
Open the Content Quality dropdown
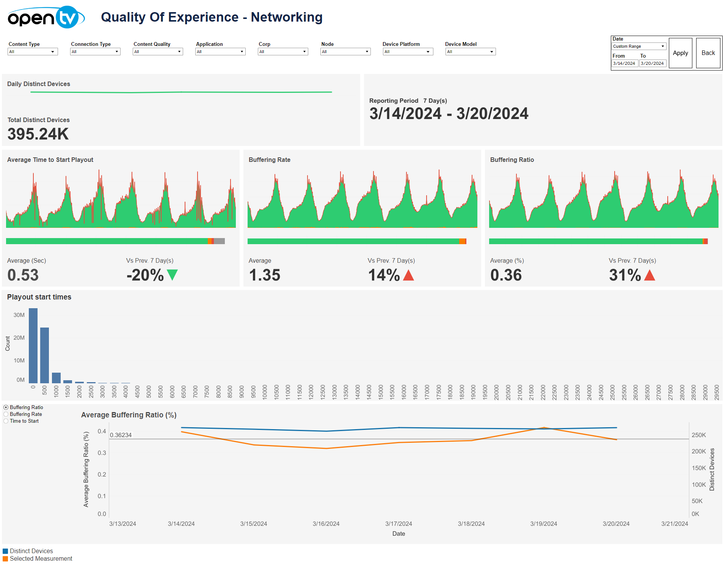[x=158, y=52]
